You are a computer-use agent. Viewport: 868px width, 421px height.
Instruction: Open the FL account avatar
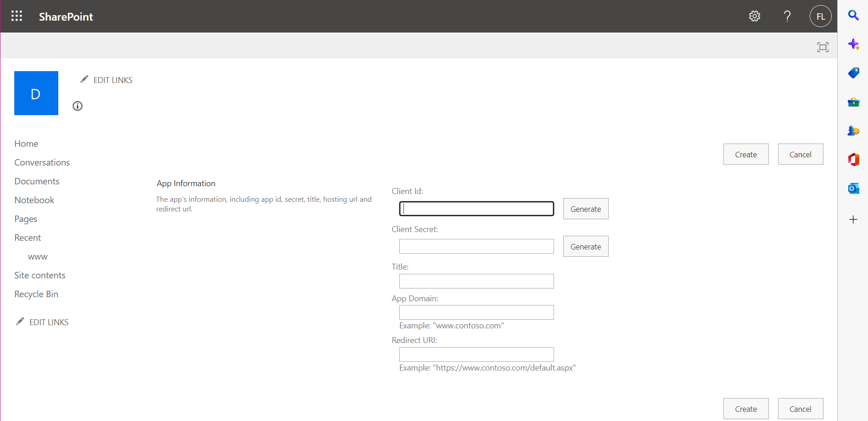(x=820, y=16)
